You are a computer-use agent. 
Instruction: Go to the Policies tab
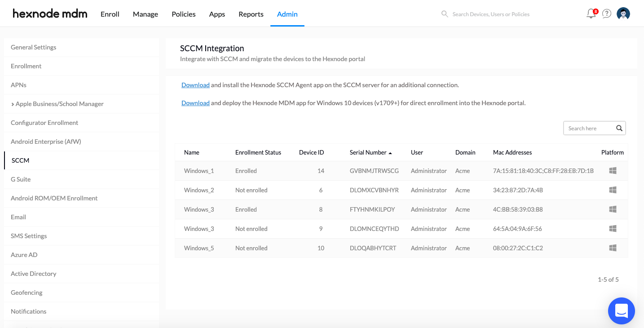[184, 14]
